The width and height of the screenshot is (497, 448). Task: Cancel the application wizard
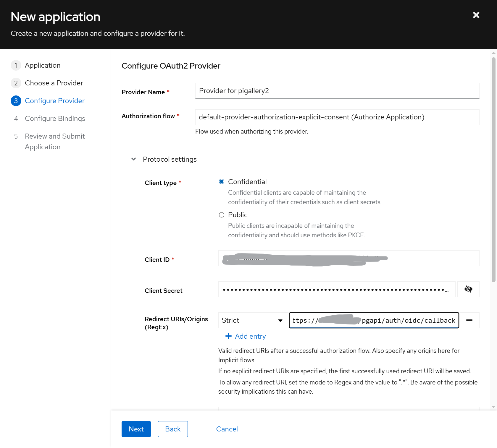227,429
